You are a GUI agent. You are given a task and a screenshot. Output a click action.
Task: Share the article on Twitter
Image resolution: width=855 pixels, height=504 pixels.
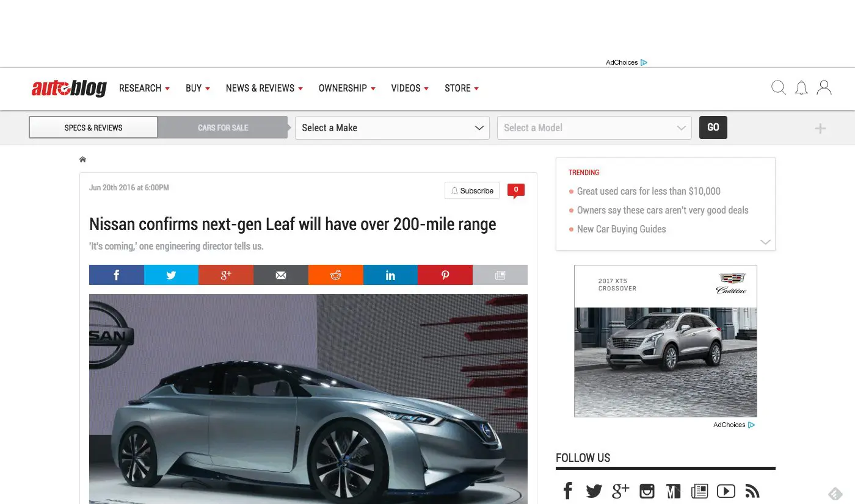(171, 275)
